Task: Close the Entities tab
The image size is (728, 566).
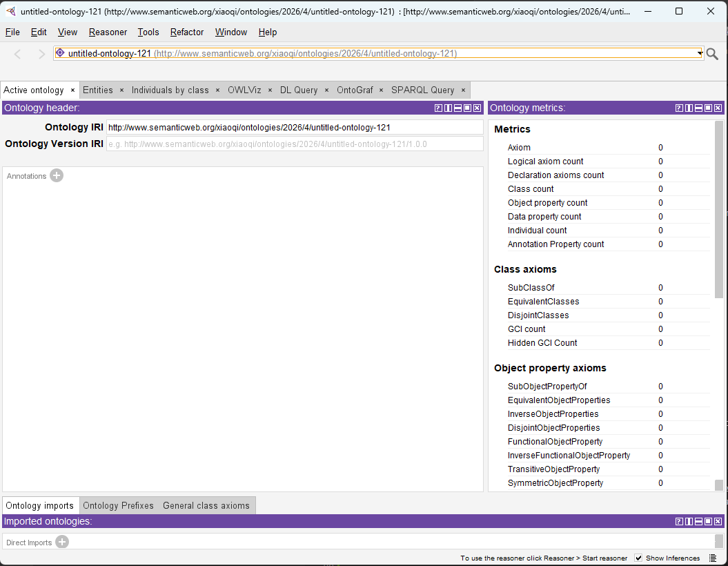Action: coord(121,90)
